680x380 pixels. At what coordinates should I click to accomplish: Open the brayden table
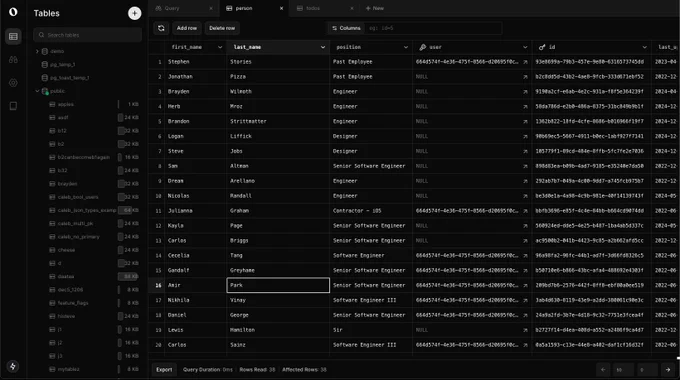point(67,184)
